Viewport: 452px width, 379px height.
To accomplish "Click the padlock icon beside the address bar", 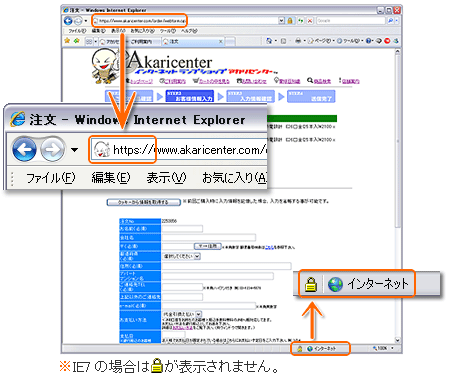I will pyautogui.click(x=290, y=21).
